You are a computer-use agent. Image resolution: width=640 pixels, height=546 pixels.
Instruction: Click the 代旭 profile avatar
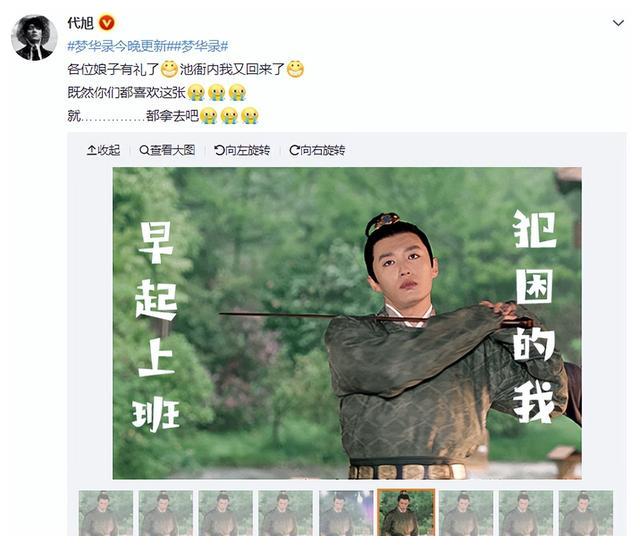coord(34,37)
